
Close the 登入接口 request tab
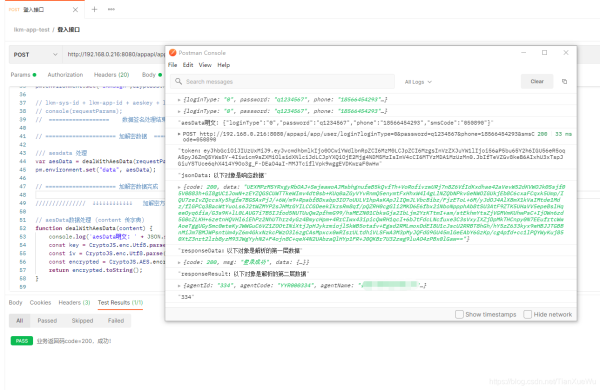coord(75,10)
